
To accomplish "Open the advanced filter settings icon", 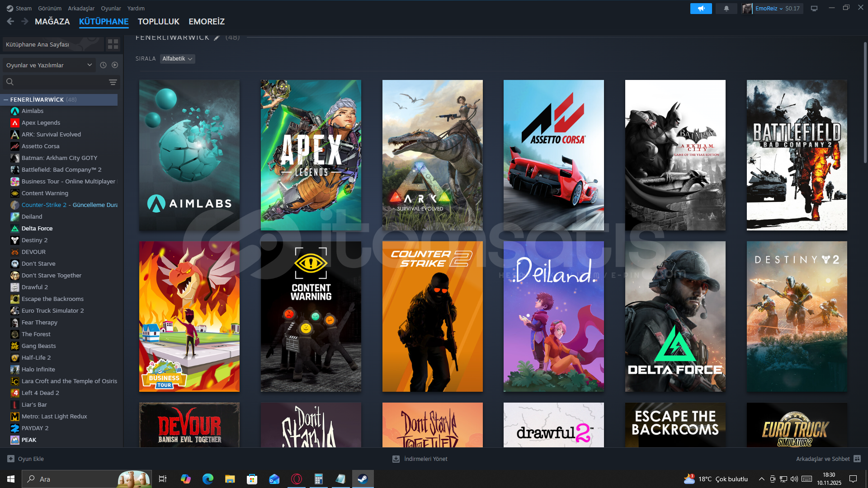I will click(x=113, y=82).
